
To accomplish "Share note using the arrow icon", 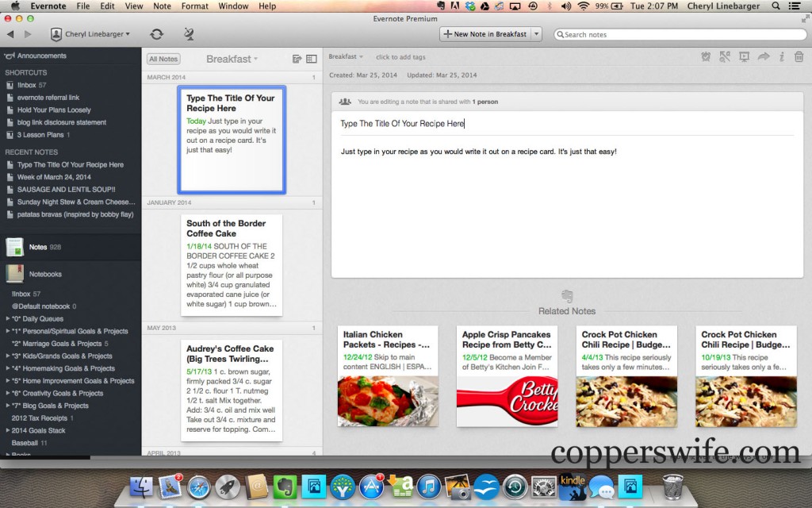I will tap(764, 56).
